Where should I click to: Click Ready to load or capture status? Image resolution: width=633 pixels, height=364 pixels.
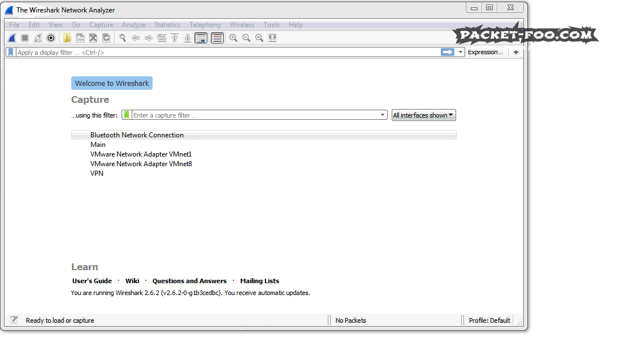pyautogui.click(x=60, y=320)
